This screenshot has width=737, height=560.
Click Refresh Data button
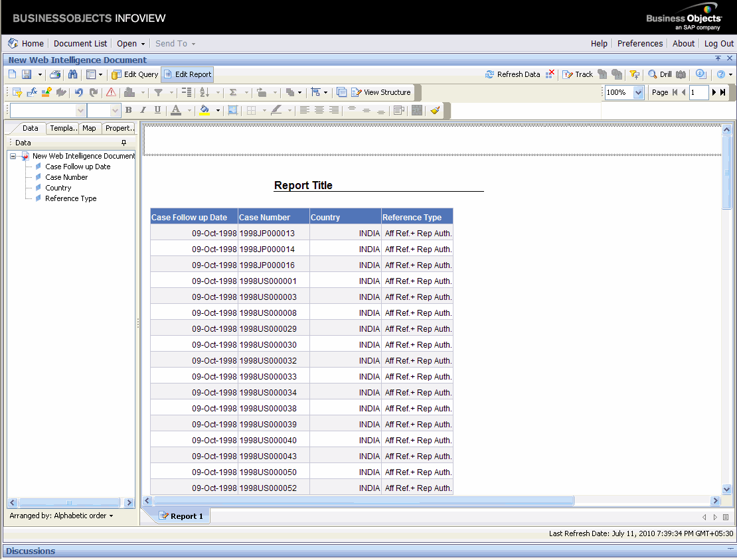coord(513,74)
